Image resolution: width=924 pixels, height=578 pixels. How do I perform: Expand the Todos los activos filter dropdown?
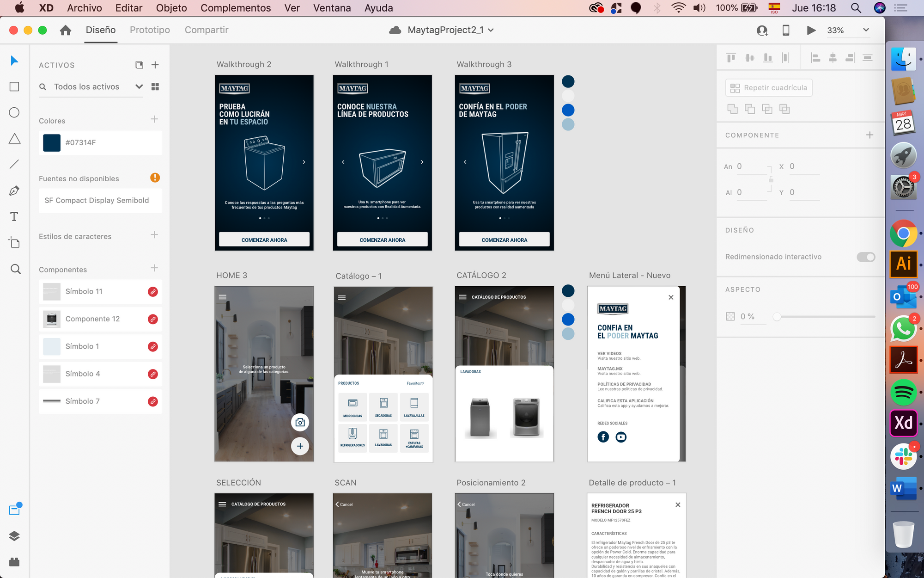139,86
